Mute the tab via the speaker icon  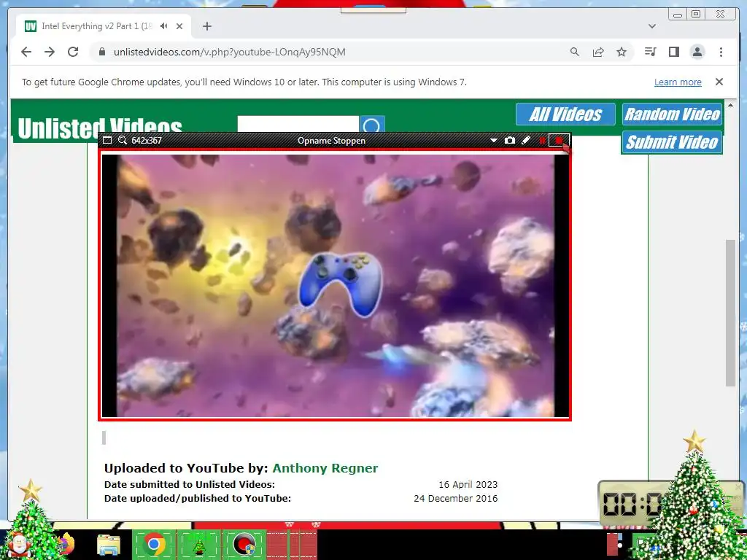(x=164, y=26)
